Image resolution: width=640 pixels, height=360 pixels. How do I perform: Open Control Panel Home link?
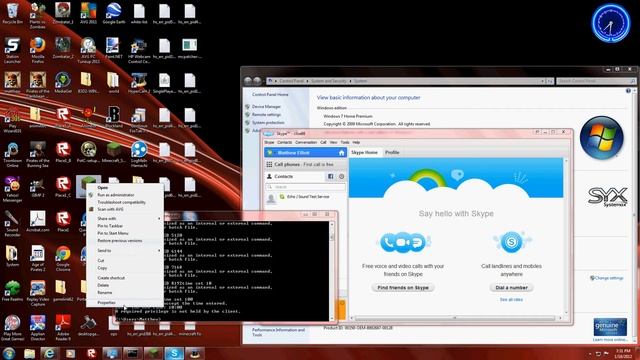(270, 95)
